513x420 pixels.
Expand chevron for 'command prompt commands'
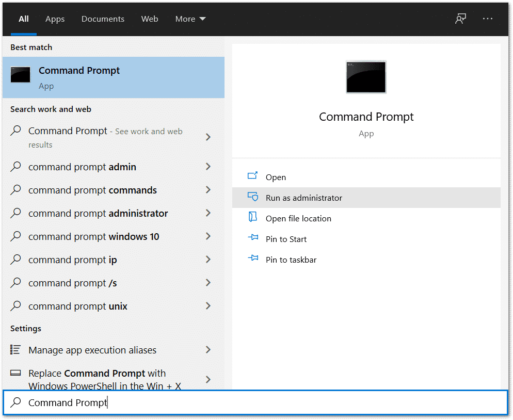[x=208, y=190]
